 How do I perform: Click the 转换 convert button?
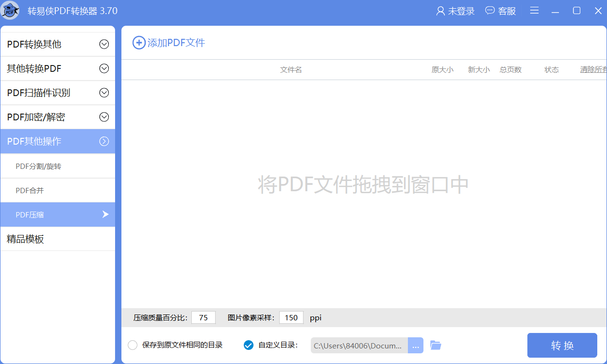tap(562, 346)
